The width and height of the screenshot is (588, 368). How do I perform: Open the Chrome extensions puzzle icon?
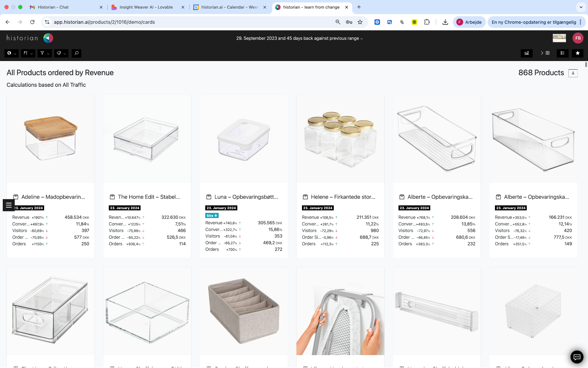pyautogui.click(x=427, y=22)
